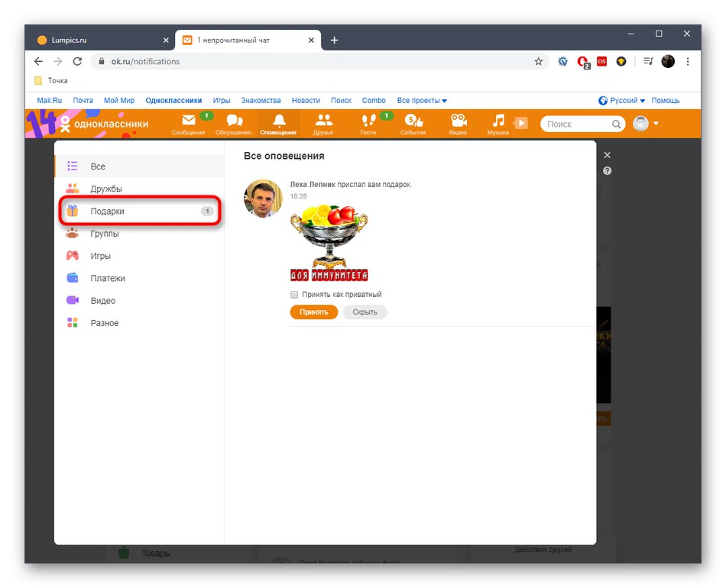Open Игры gamepad icon in sidebar
The width and height of the screenshot is (726, 588).
(73, 256)
